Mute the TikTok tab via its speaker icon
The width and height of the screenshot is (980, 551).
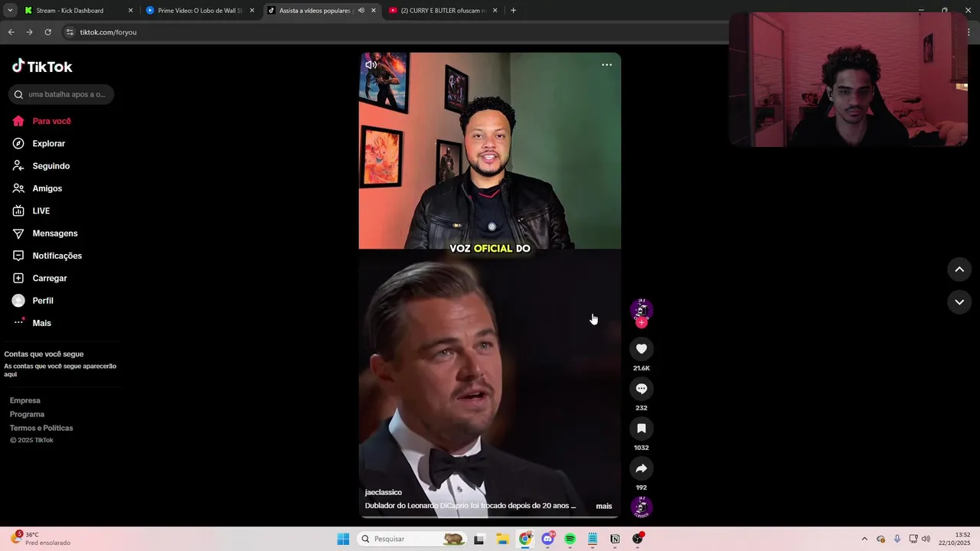click(361, 11)
